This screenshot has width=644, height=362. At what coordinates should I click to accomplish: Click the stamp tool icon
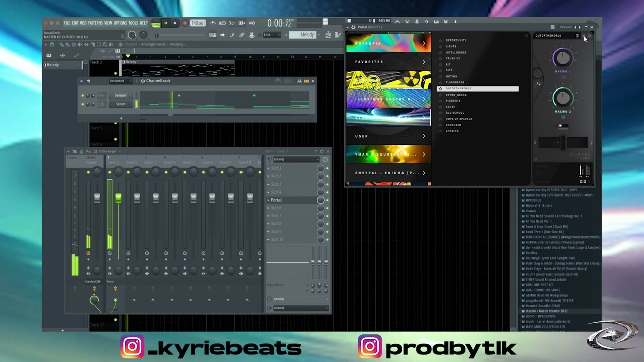coord(251,35)
